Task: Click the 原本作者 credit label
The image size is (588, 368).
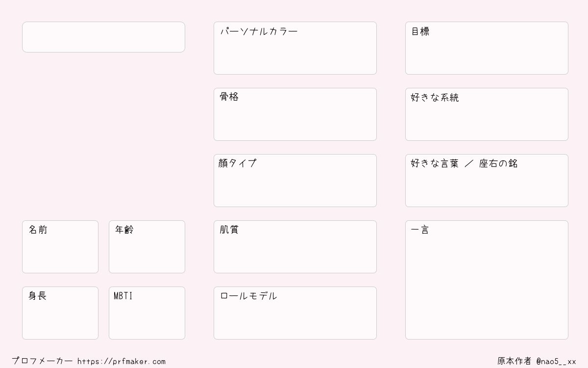Action: [514, 361]
